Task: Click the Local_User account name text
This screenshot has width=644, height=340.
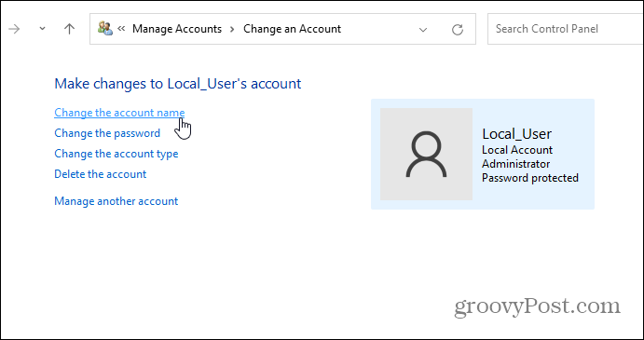Action: [516, 134]
